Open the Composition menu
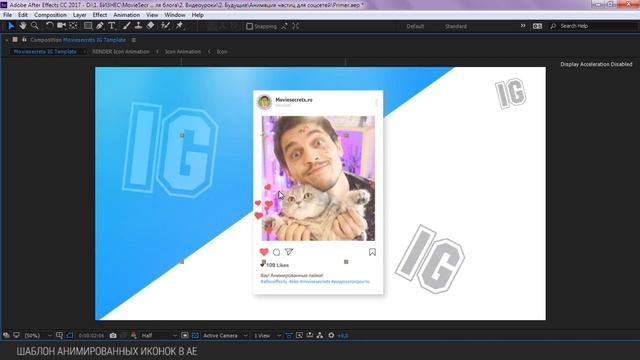640x360 pixels. tap(50, 15)
